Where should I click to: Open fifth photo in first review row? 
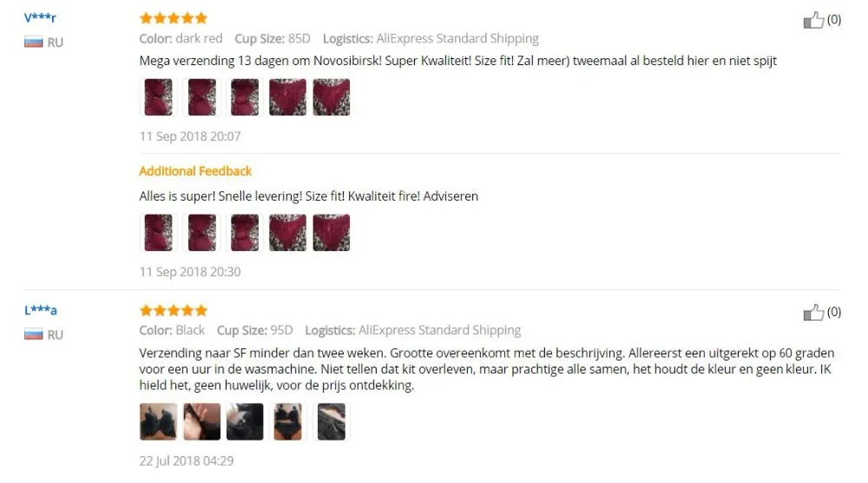(x=331, y=97)
